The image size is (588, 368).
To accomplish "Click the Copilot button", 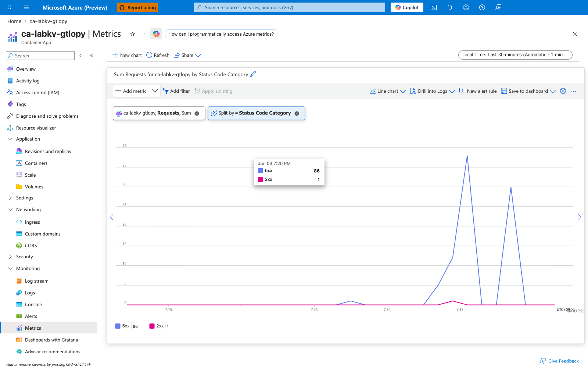I will [x=407, y=7].
